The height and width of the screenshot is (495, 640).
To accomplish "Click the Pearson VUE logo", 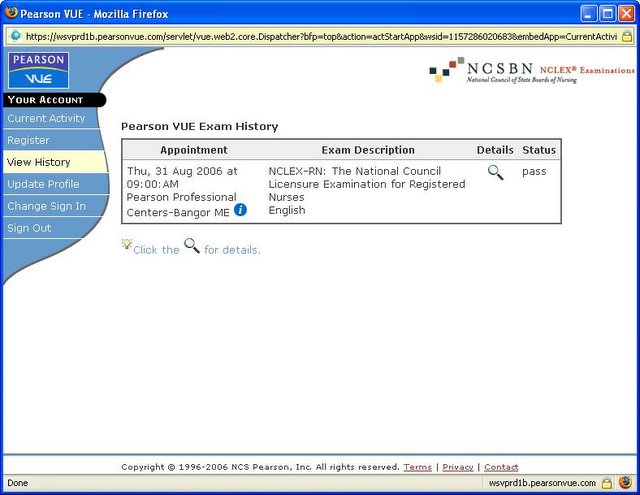I will (x=39, y=70).
